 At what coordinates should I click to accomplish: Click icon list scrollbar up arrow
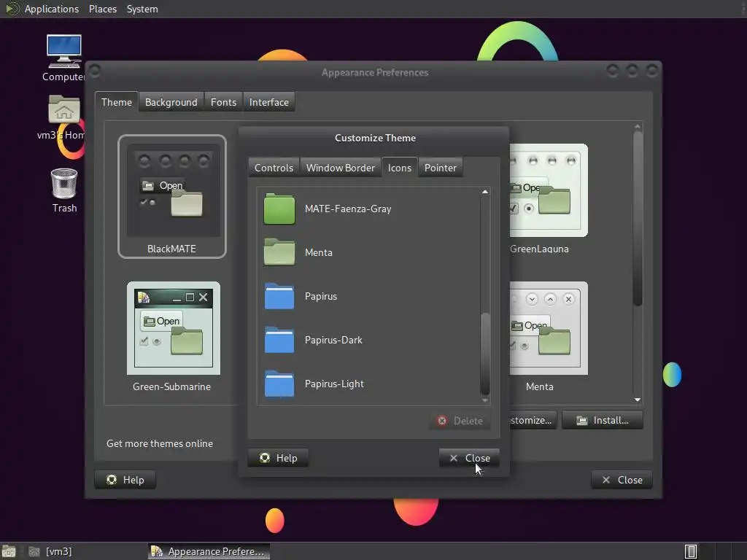pyautogui.click(x=485, y=192)
